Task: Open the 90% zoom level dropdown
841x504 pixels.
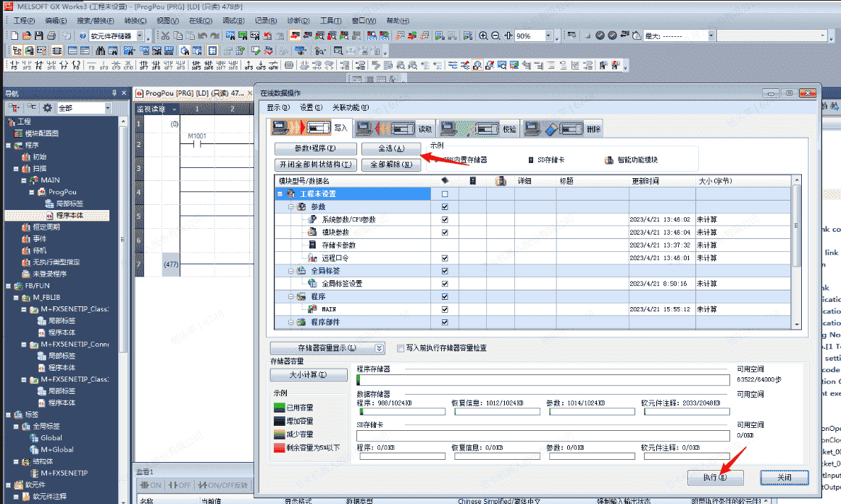Action: (548, 35)
